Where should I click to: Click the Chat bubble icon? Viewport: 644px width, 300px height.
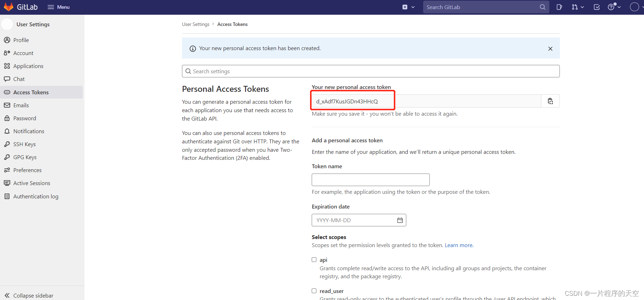7,79
